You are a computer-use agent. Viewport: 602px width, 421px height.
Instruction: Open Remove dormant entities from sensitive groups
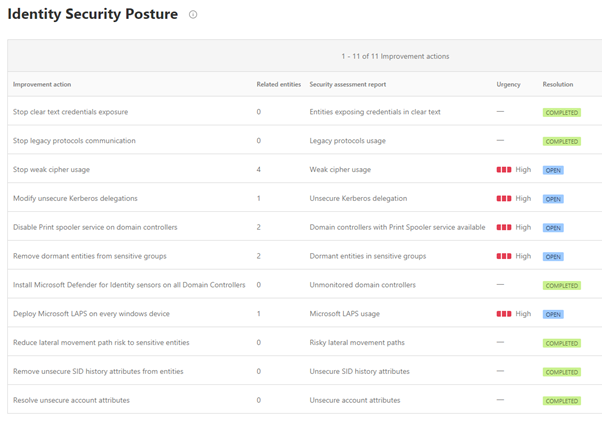pos(90,256)
